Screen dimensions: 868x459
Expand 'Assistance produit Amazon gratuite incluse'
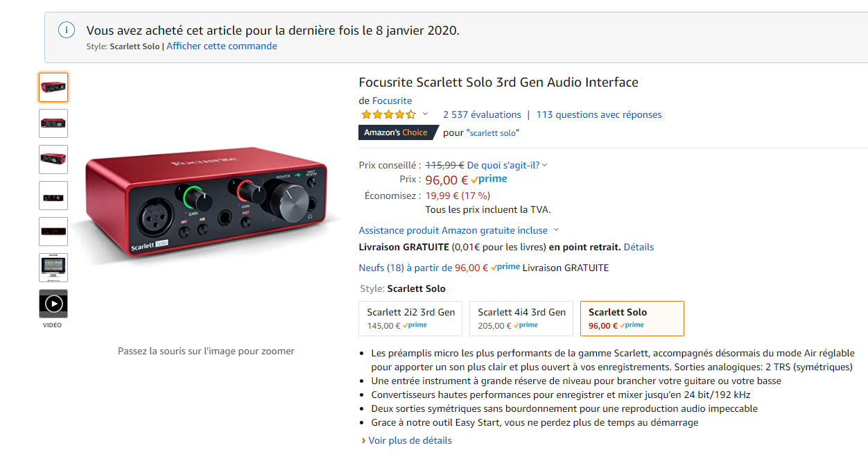pos(458,230)
